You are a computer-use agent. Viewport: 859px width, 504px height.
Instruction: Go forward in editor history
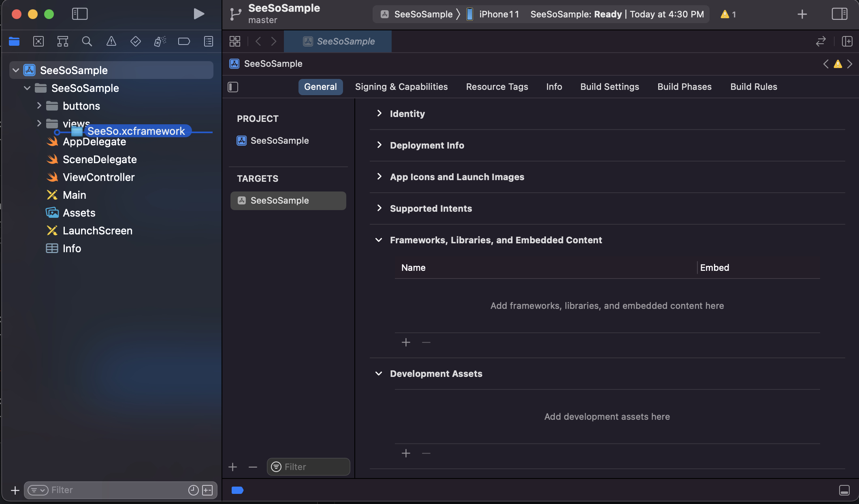tap(274, 41)
